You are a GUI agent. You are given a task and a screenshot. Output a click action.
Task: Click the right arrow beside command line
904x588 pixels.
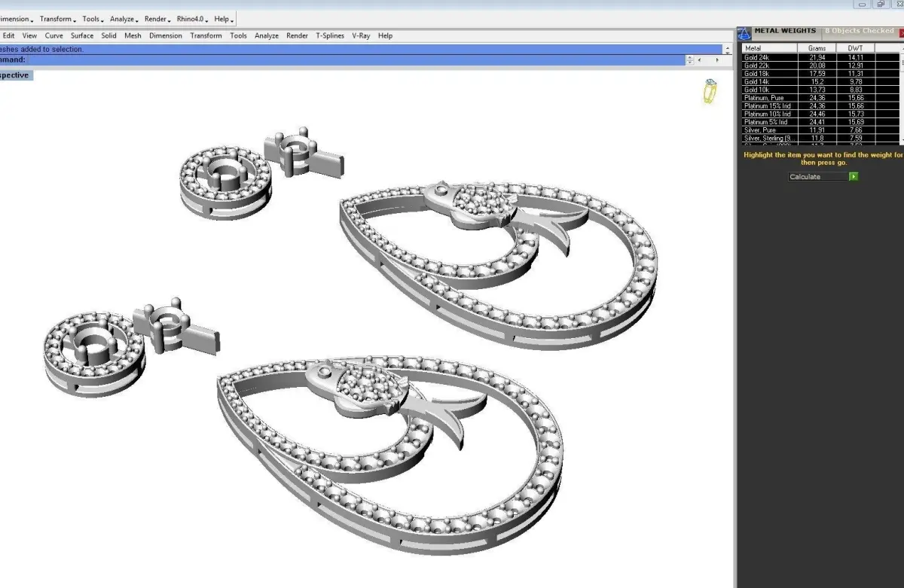point(718,59)
